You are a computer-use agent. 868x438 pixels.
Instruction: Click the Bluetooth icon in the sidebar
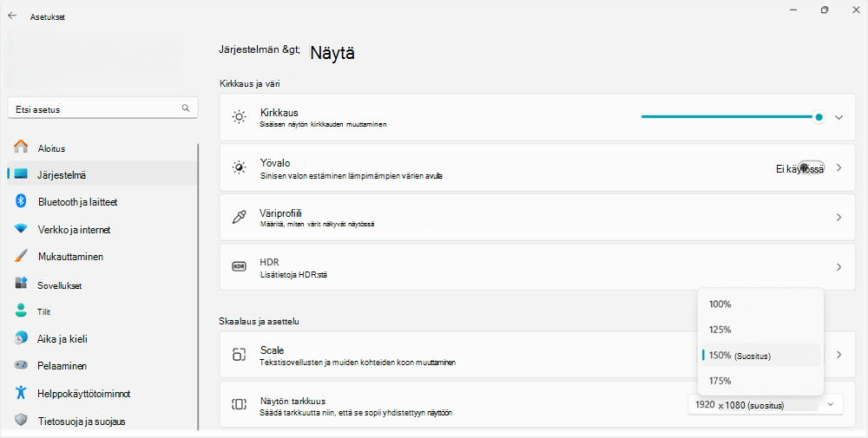pyautogui.click(x=21, y=200)
